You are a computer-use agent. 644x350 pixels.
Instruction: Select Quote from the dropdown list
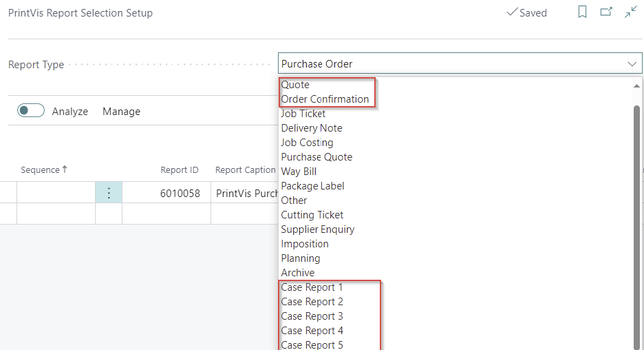(295, 85)
